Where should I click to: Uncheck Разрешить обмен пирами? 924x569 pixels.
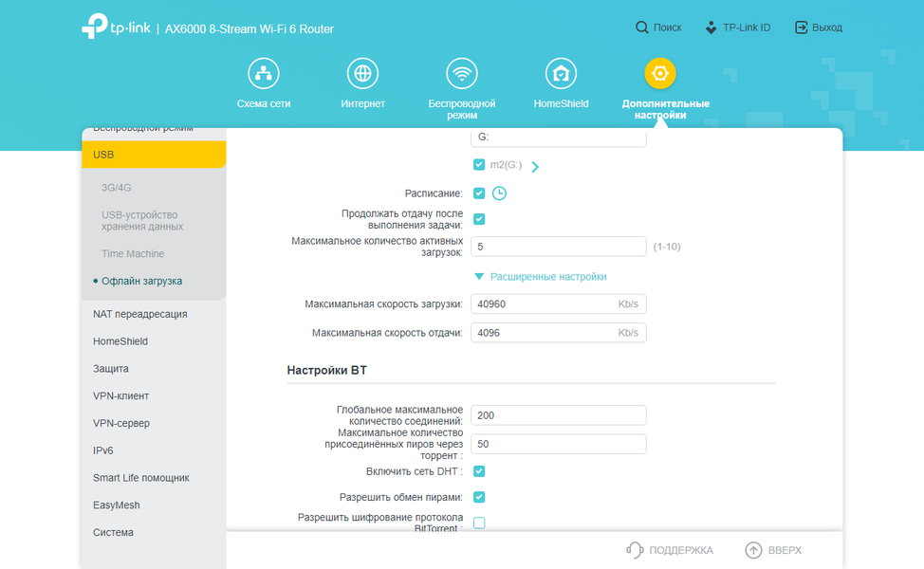(x=479, y=497)
